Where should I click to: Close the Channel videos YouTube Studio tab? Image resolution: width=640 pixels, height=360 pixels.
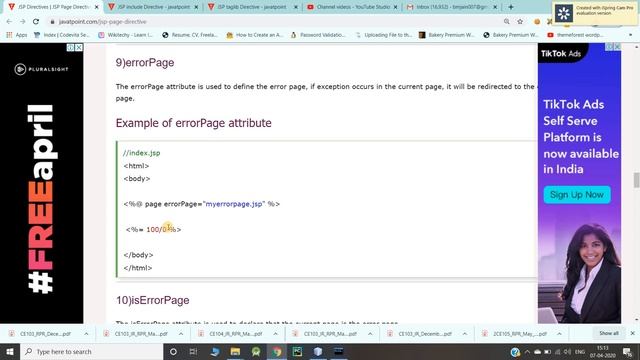[x=395, y=7]
